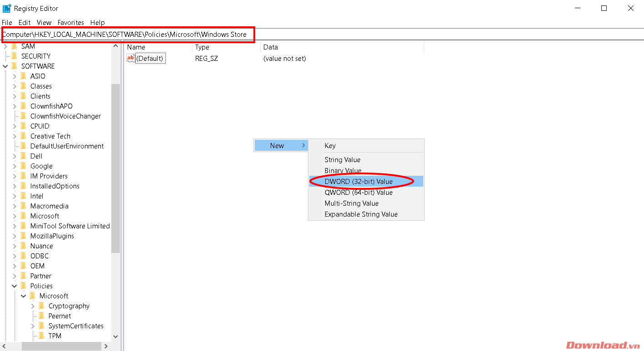Image resolution: width=644 pixels, height=351 pixels.
Task: Click the DefaultUserEnvironment folder icon
Action: pyautogui.click(x=24, y=146)
